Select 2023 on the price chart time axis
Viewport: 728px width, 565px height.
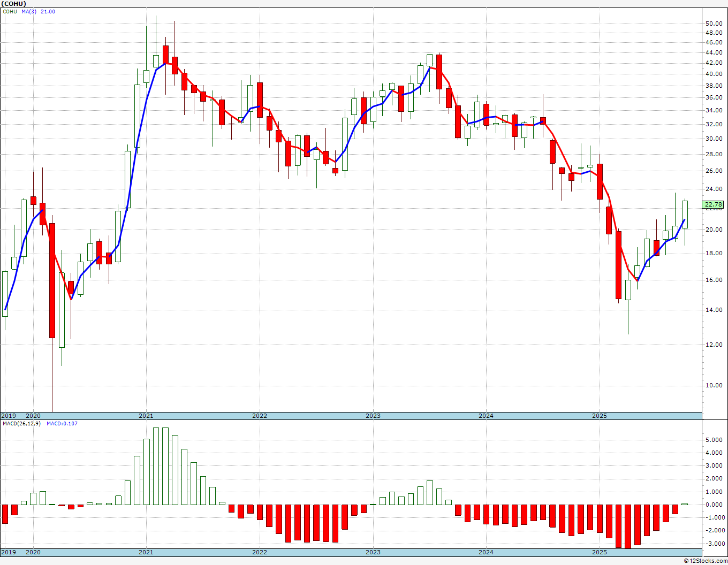click(373, 416)
